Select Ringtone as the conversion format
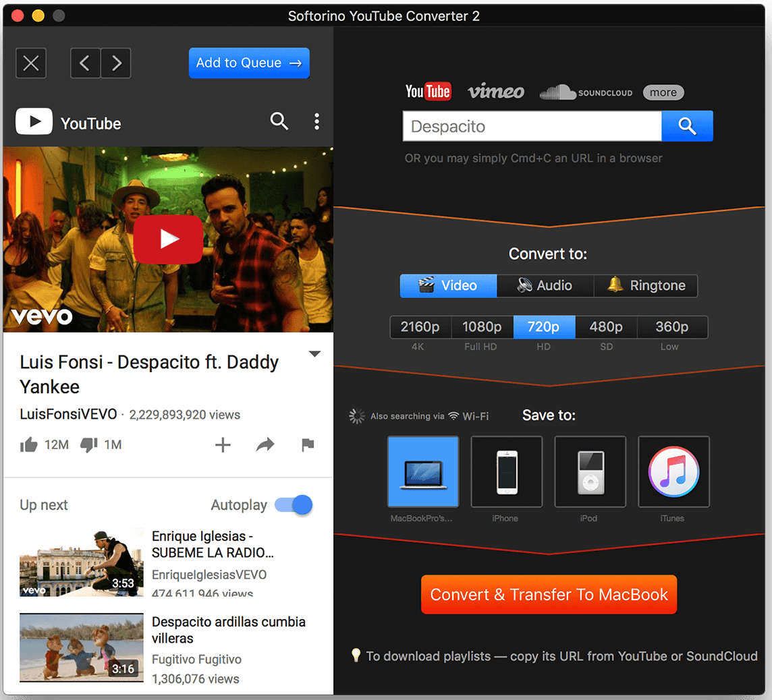This screenshot has width=772, height=700. click(645, 285)
